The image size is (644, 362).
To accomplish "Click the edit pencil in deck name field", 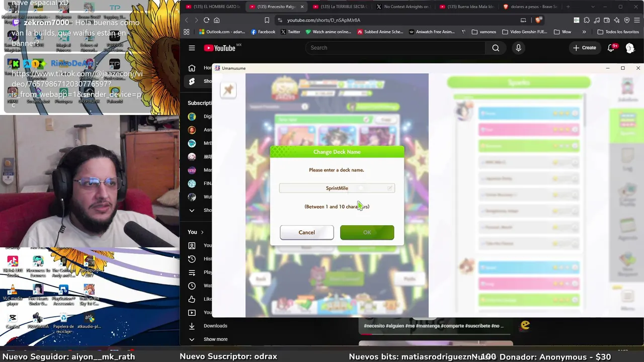I will (x=389, y=188).
